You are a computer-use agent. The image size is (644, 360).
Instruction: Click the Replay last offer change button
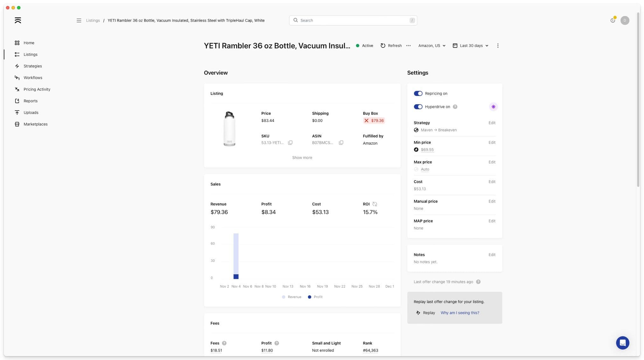click(x=425, y=313)
